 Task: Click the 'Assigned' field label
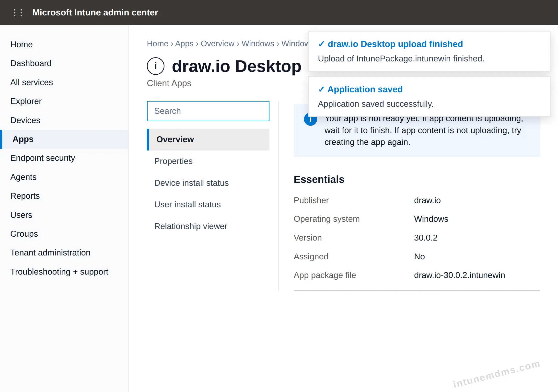(311, 257)
